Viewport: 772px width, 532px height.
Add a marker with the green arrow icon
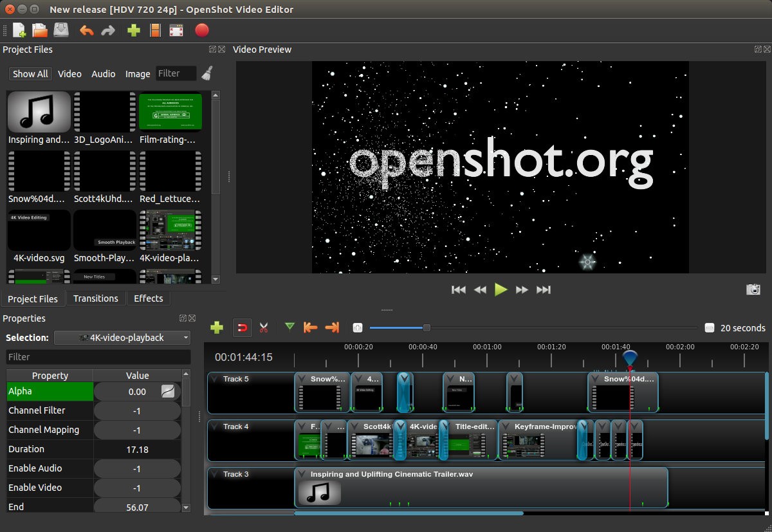click(289, 327)
